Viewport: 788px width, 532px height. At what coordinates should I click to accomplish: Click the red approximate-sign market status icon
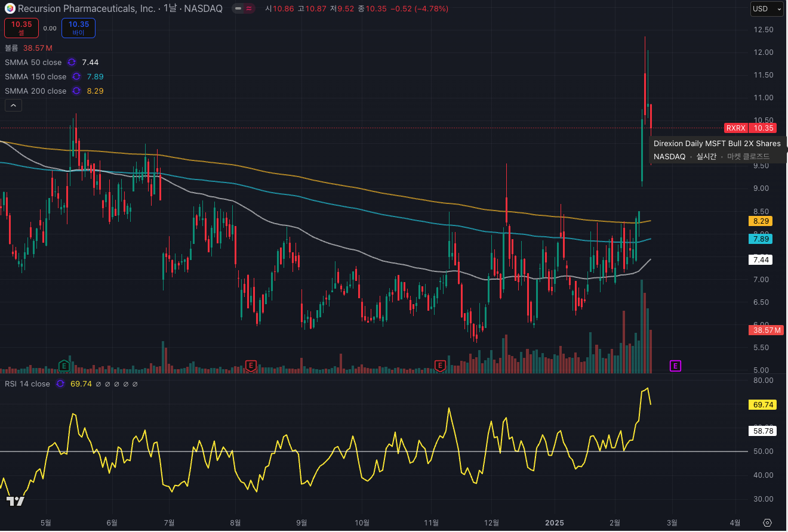(250, 8)
